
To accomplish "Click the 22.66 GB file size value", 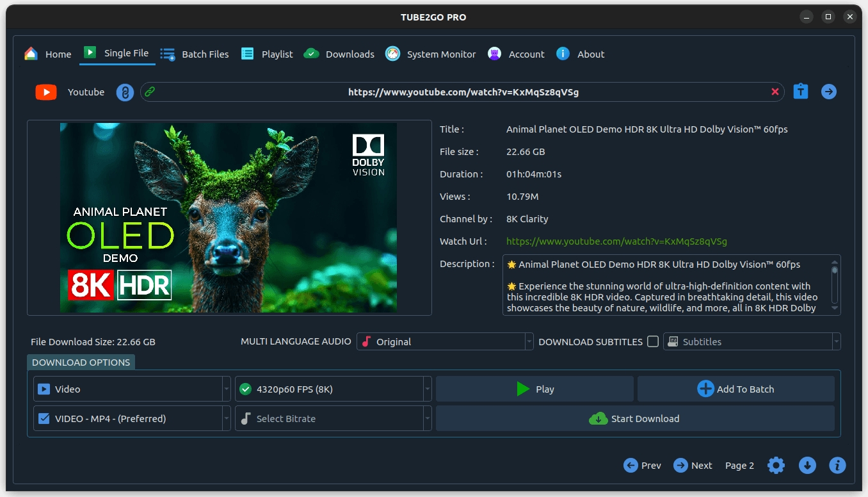I will point(526,152).
